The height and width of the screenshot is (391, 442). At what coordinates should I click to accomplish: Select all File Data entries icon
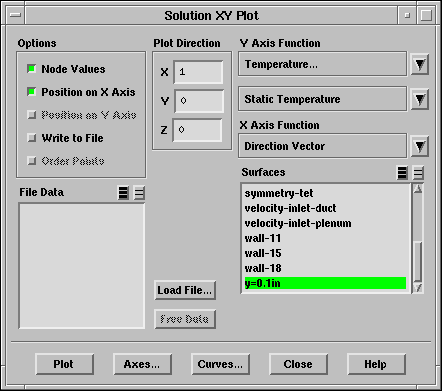point(123,193)
